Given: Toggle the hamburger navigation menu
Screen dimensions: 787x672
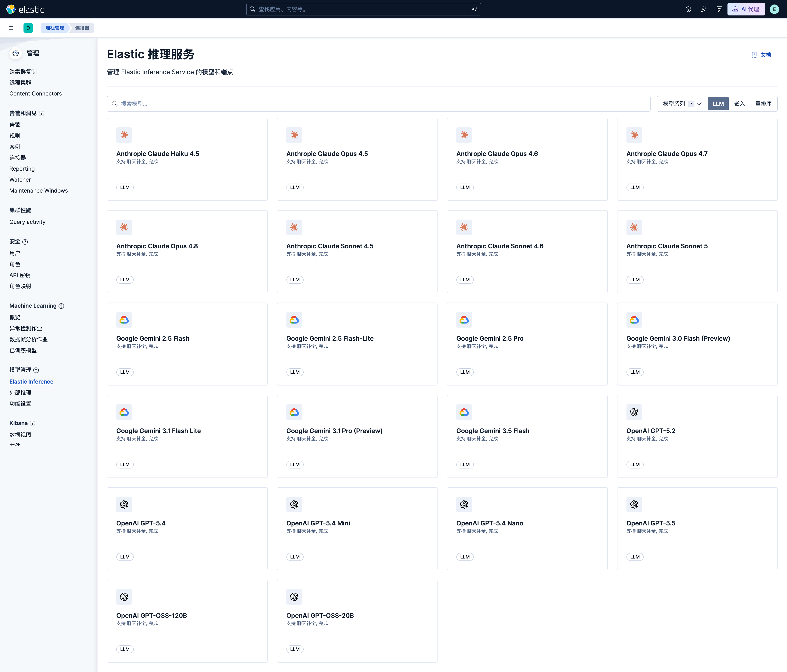Looking at the screenshot, I should point(11,28).
